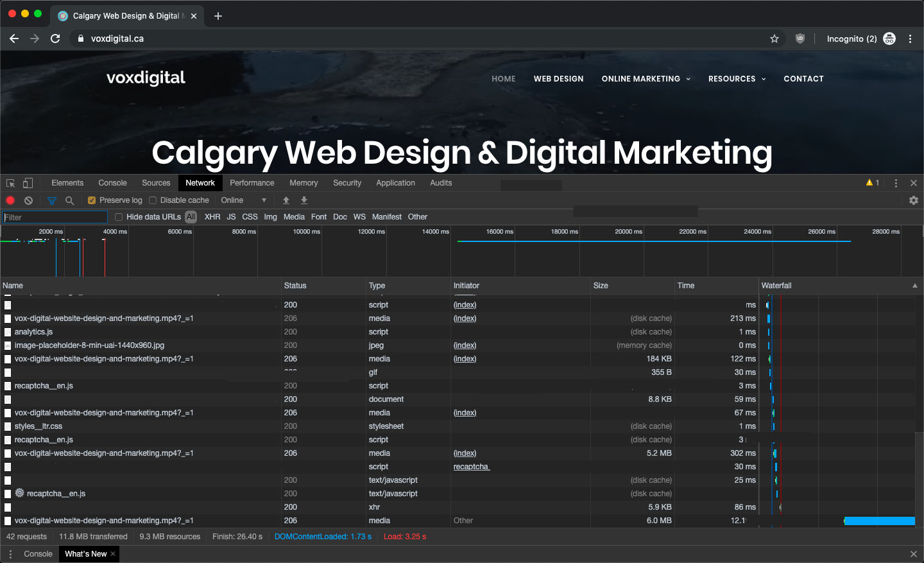Screen dimensions: 924x563
Task: Open the recaptcha initiator link
Action: pyautogui.click(x=472, y=467)
